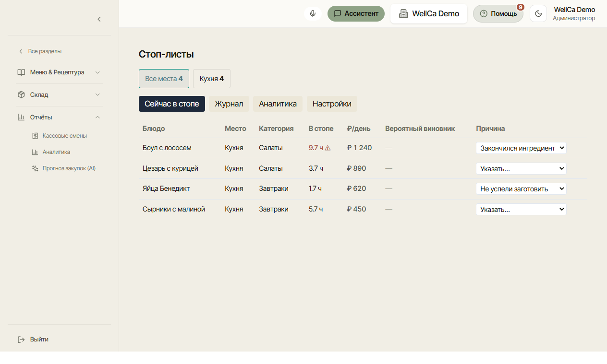Click the logout icon beside Выйти
The height and width of the screenshot is (364, 607).
21,340
